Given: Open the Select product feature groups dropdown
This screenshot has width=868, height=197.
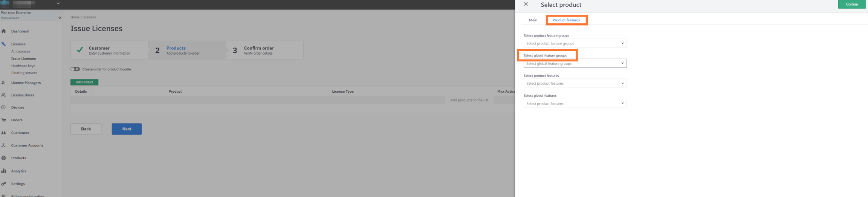Looking at the screenshot, I should (575, 43).
